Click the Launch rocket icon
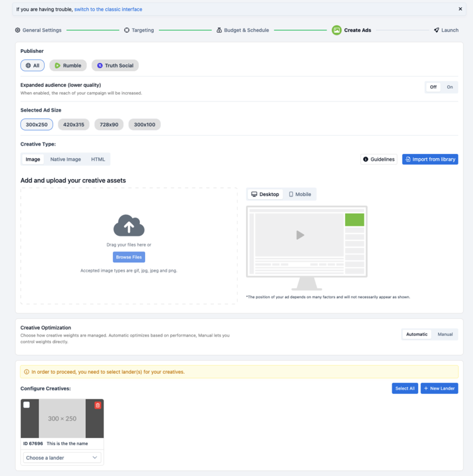 click(436, 30)
